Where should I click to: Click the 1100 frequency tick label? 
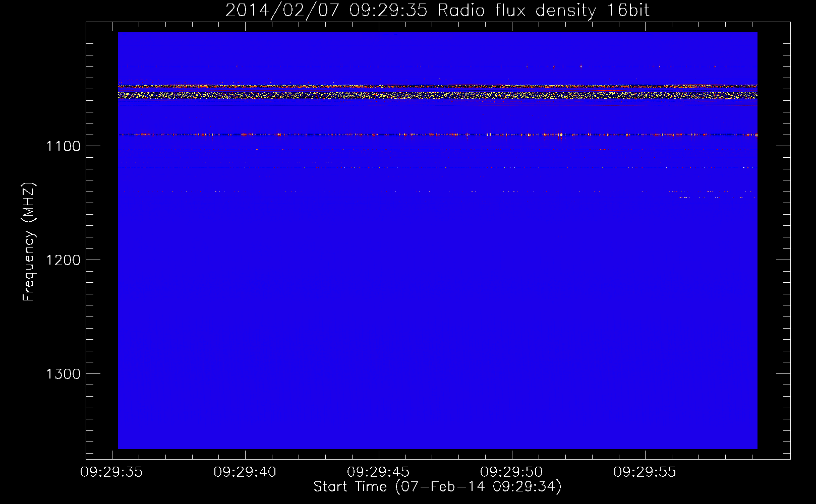point(63,146)
